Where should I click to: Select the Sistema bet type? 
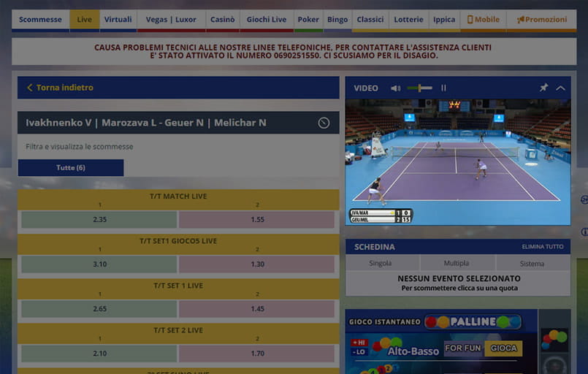[x=532, y=263]
